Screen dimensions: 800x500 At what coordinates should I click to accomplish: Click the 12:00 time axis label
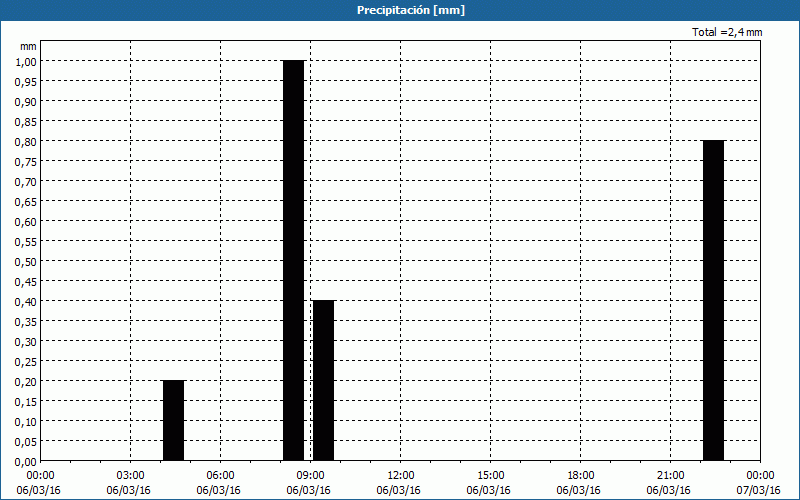tap(401, 476)
